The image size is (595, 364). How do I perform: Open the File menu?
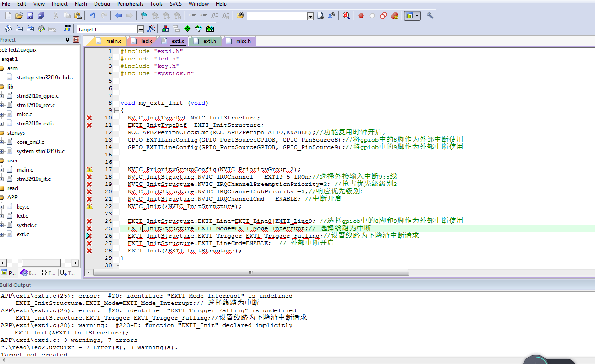coord(6,4)
